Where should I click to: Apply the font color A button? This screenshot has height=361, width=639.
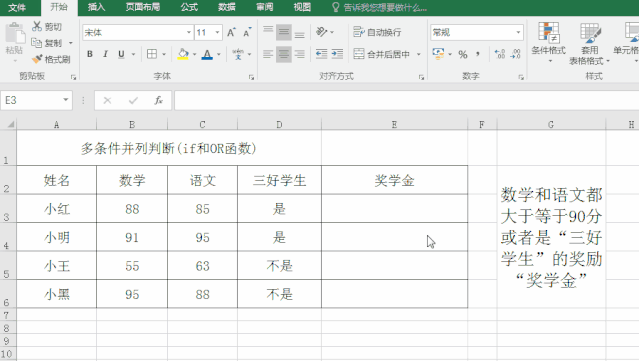click(x=207, y=54)
